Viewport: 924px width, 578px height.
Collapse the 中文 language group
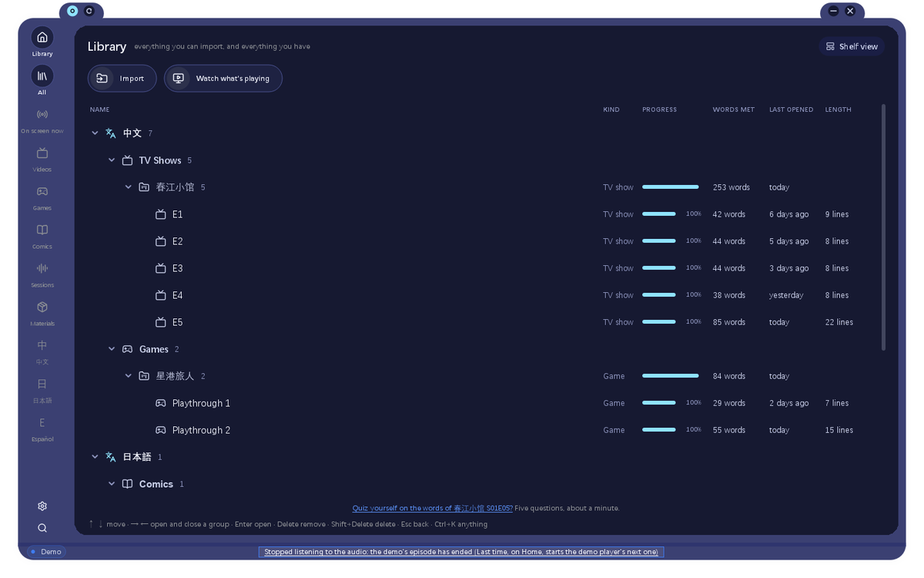[95, 133]
